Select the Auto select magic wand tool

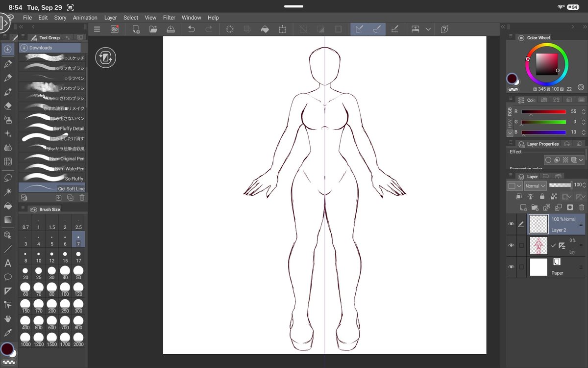(8, 192)
